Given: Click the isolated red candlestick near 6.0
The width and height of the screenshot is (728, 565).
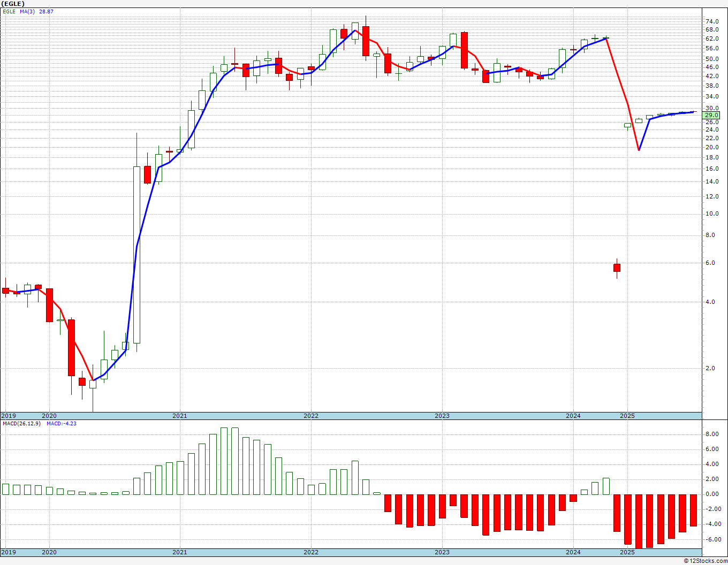Looking at the screenshot, I should (x=617, y=268).
